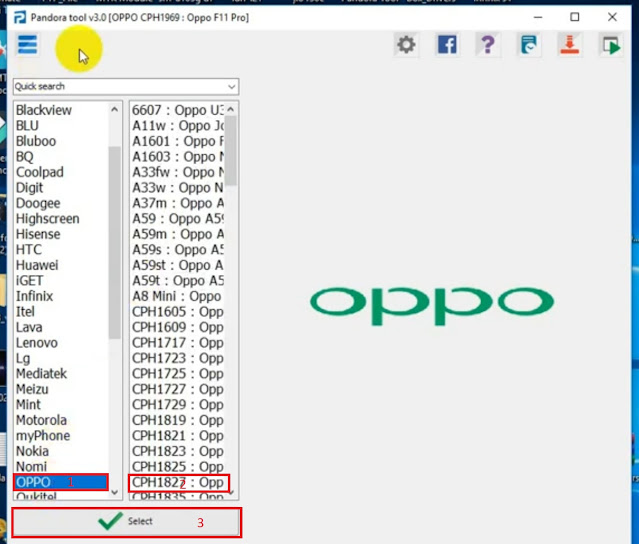This screenshot has width=639, height=544.
Task: Open settings via gear icon
Action: coord(406,44)
